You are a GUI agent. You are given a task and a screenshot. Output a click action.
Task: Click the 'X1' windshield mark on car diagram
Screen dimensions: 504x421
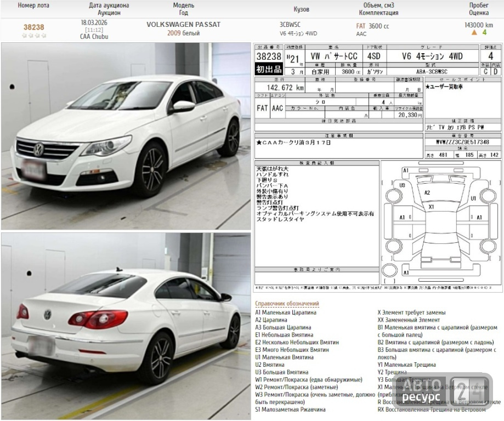[x=431, y=207]
